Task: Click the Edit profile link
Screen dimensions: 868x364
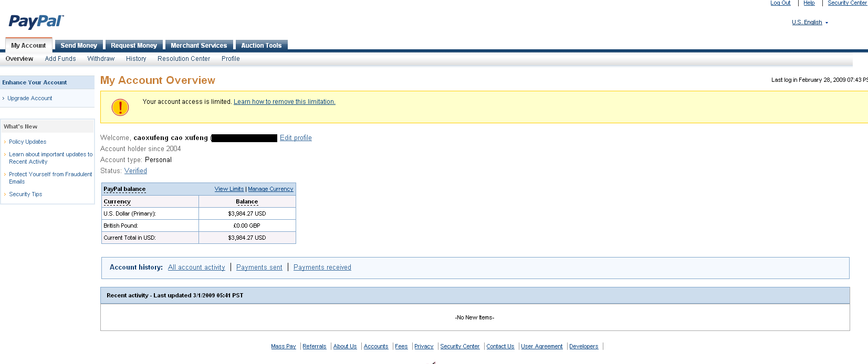Action: pos(296,138)
